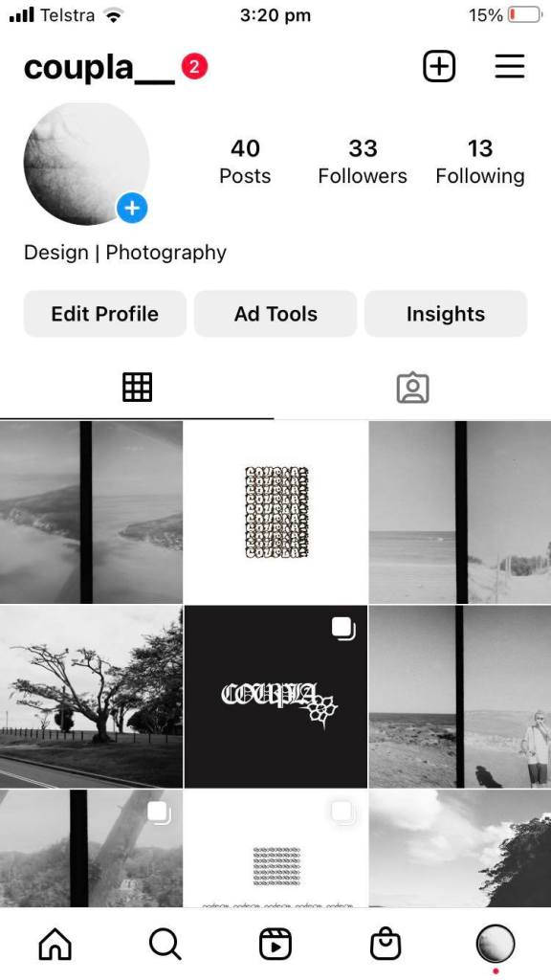This screenshot has height=980, width=551.
Task: Switch to the posts grid tab
Action: tap(138, 388)
